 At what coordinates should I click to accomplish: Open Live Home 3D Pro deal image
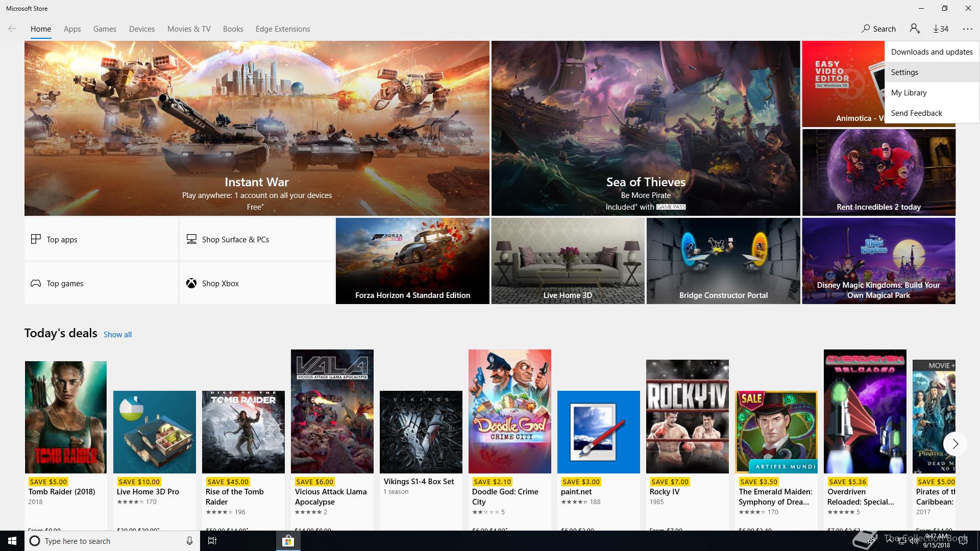[155, 432]
